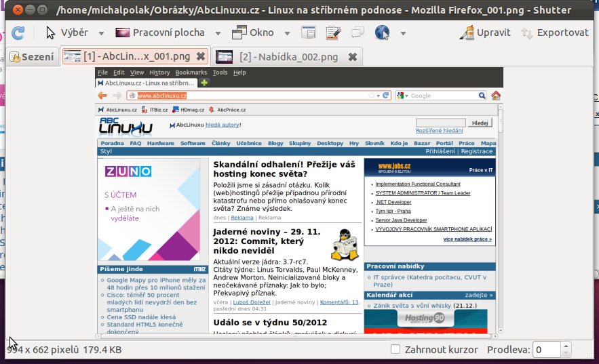Switch to the Sezení tab
The height and width of the screenshot is (364, 599).
coord(32,57)
